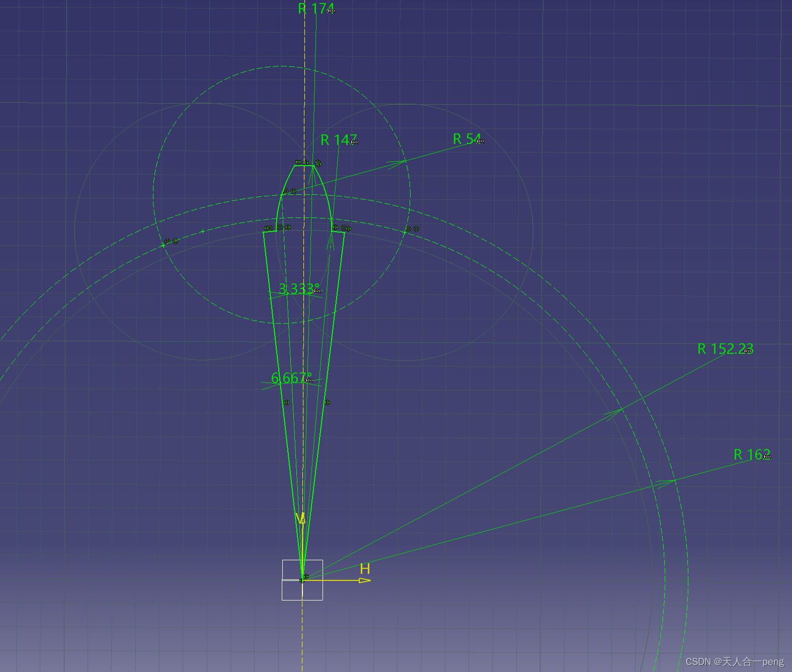This screenshot has width=792, height=672.
Task: Select the formula symbol beside R 162
Action: [x=766, y=457]
